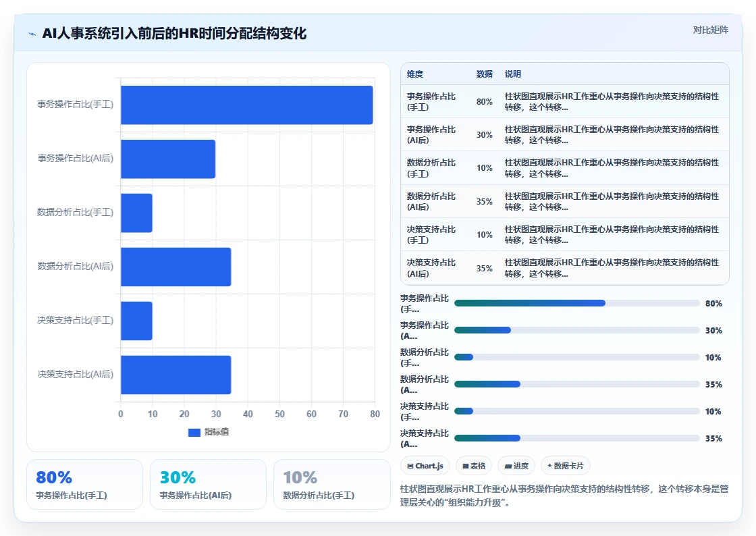Click the 35% cell of 数据分析占比(AI后) row
This screenshot has width=756, height=536.
click(485, 201)
